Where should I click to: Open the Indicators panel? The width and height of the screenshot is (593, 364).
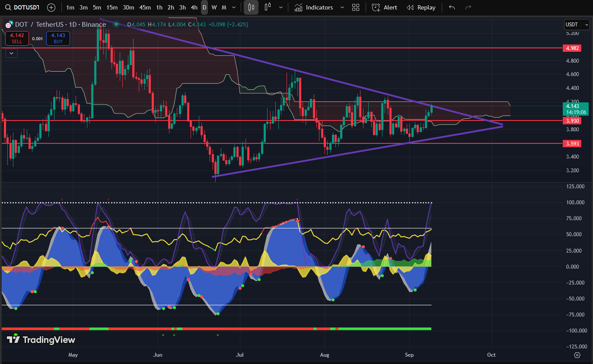click(314, 7)
